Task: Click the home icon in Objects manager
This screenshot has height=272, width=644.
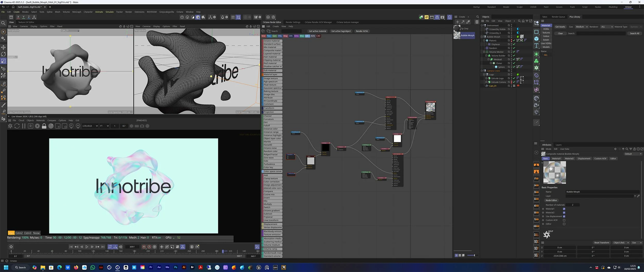Action: click(x=523, y=21)
